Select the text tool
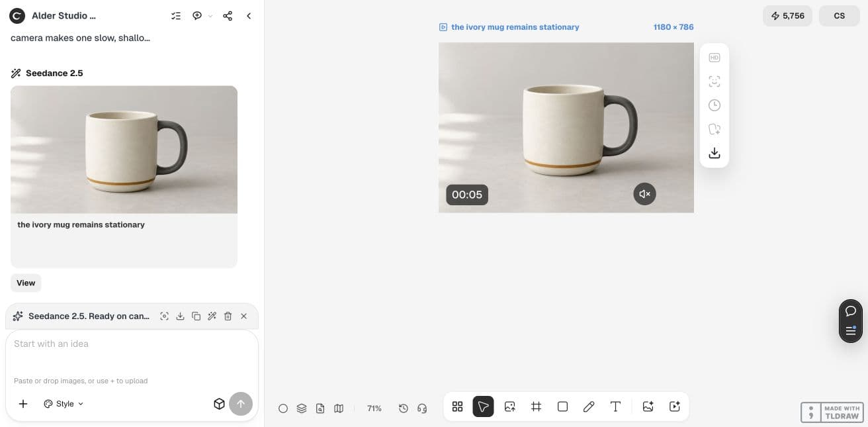 (x=615, y=406)
